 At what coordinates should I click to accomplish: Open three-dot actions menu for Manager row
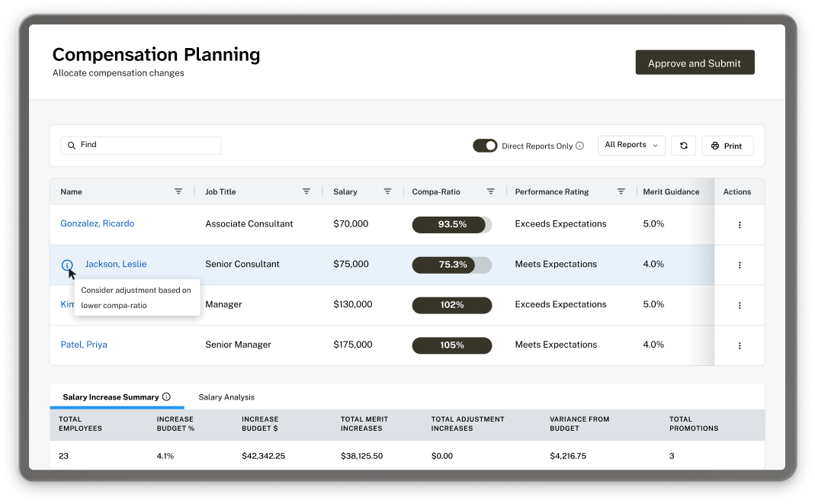click(x=739, y=305)
